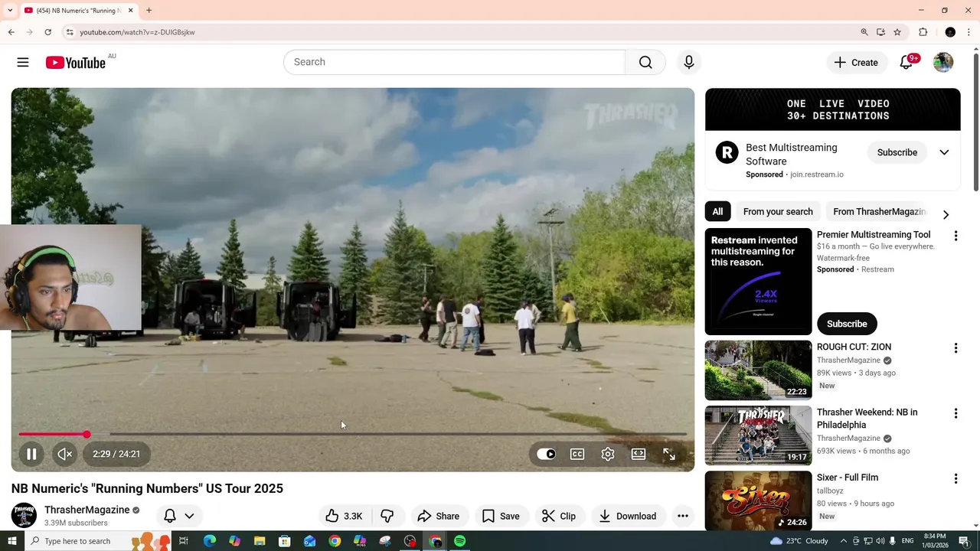This screenshot has width=980, height=551.
Task: Show hidden system tray icons
Action: tap(843, 541)
